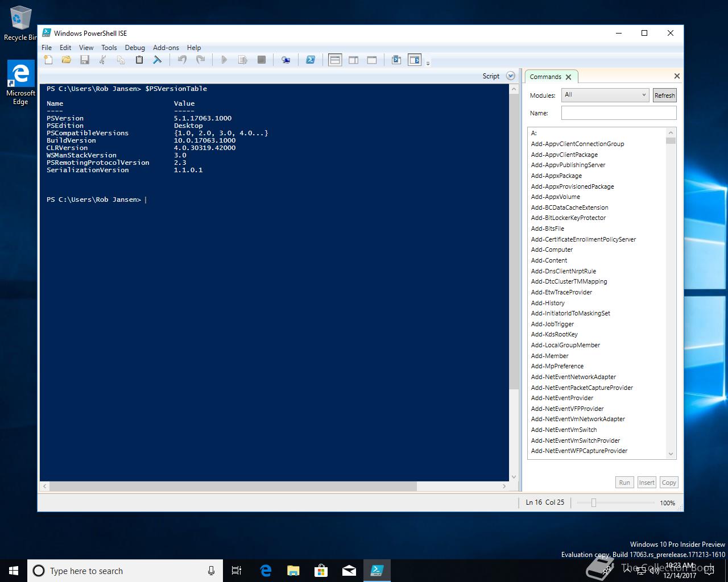The height and width of the screenshot is (582, 728).
Task: Select the Commands tab
Action: click(545, 77)
